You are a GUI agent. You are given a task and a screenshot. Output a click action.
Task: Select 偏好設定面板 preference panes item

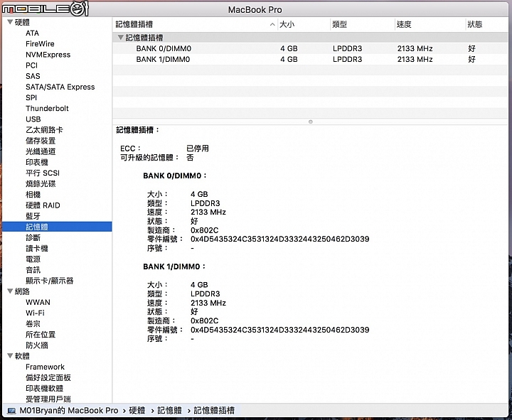coord(48,377)
